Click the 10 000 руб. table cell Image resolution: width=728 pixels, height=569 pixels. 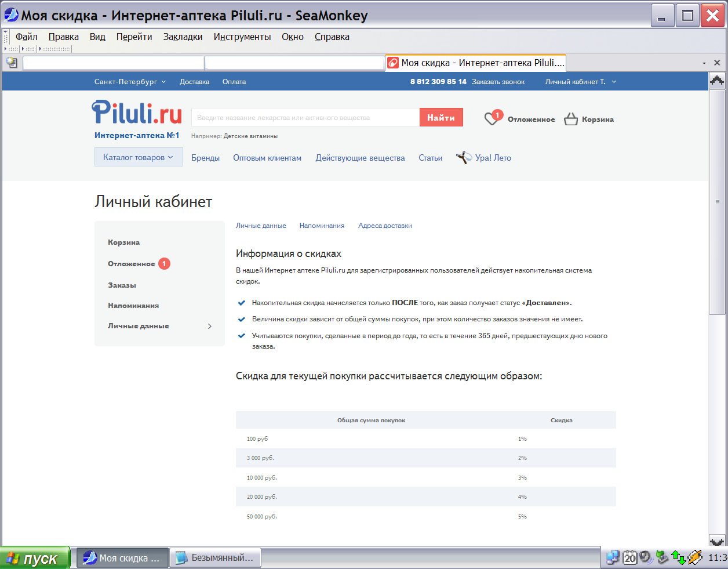262,478
